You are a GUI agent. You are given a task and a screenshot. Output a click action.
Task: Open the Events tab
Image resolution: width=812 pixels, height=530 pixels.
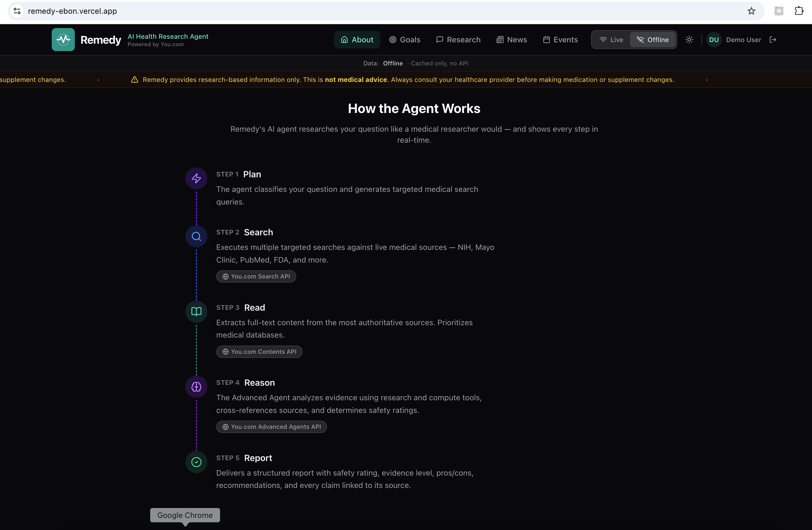560,40
